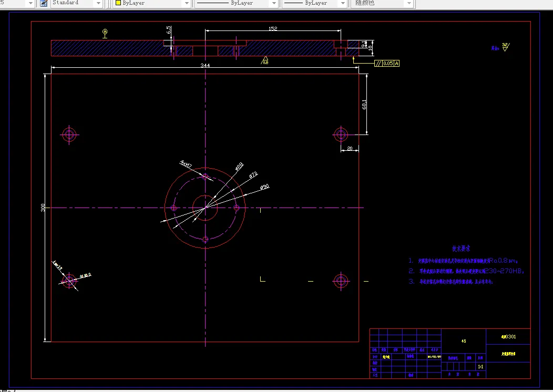Select the Ø90 diameter label
Screen dimensions: 553x392
tap(264, 187)
